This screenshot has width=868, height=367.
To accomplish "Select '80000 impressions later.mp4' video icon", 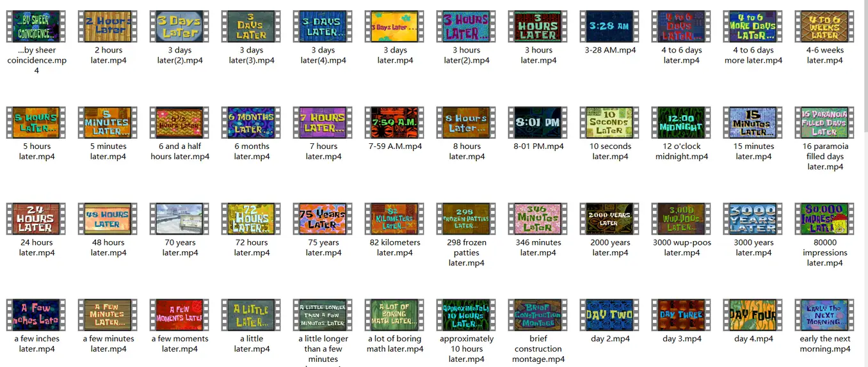I will (825, 219).
